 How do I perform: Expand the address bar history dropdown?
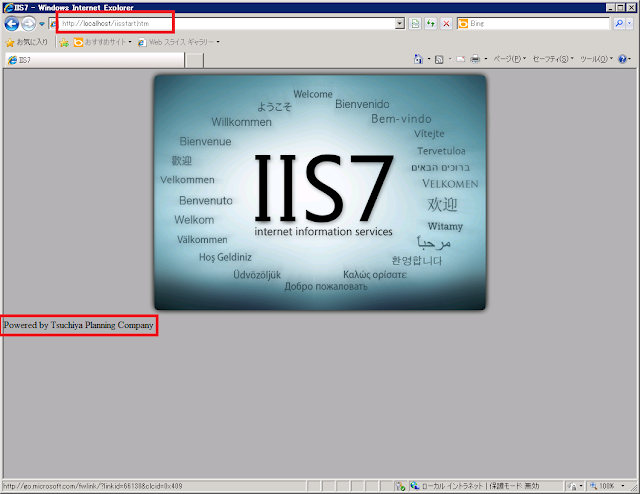click(x=400, y=24)
